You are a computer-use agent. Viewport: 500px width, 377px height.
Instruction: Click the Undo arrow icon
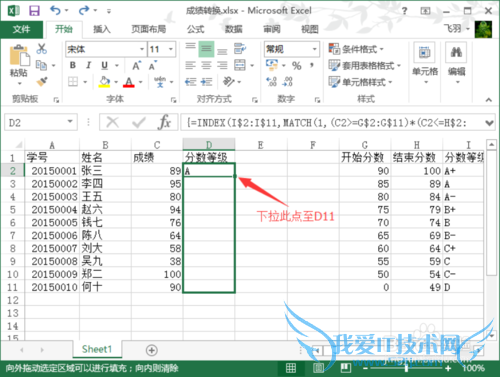coord(55,11)
